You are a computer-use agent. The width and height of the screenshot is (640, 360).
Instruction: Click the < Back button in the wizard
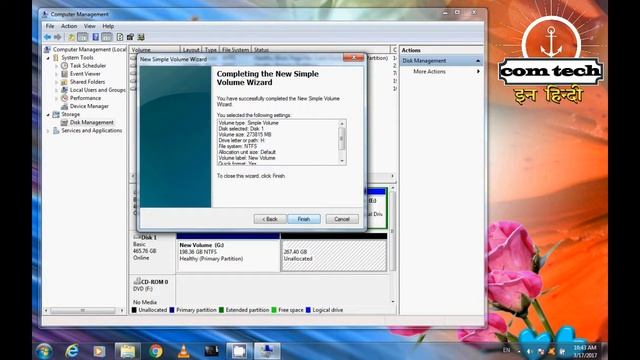270,219
